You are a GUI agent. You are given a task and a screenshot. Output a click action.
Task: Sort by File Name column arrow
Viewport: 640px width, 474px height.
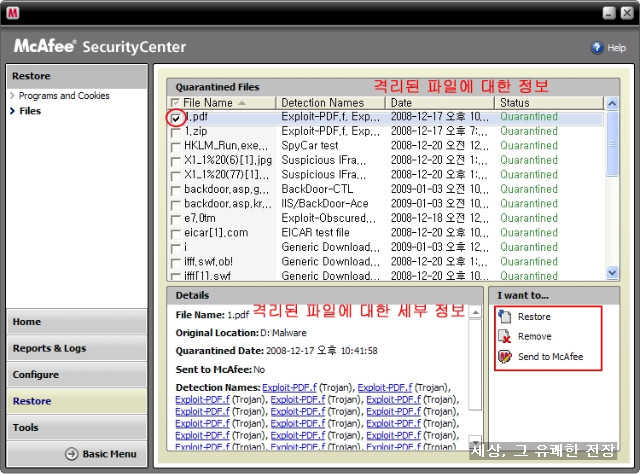[x=242, y=103]
